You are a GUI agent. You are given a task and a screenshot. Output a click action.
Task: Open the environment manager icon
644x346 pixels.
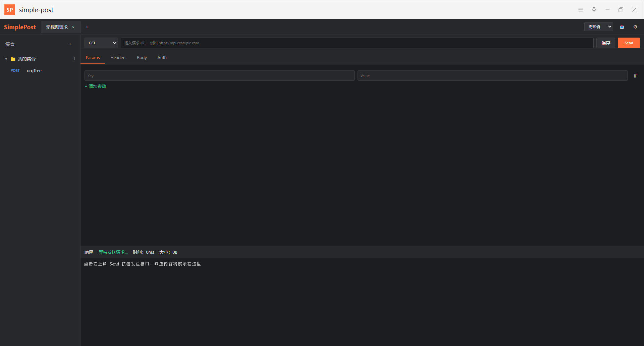click(x=622, y=27)
